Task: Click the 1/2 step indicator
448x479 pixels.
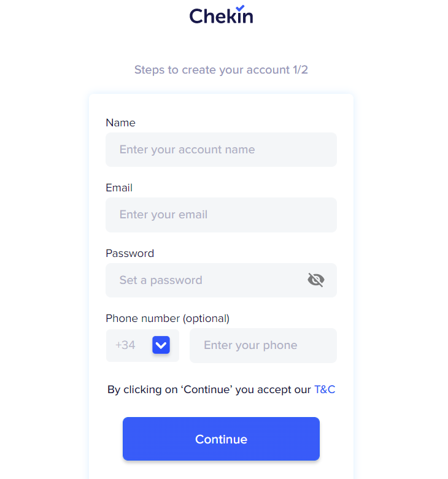Action: pyautogui.click(x=300, y=70)
